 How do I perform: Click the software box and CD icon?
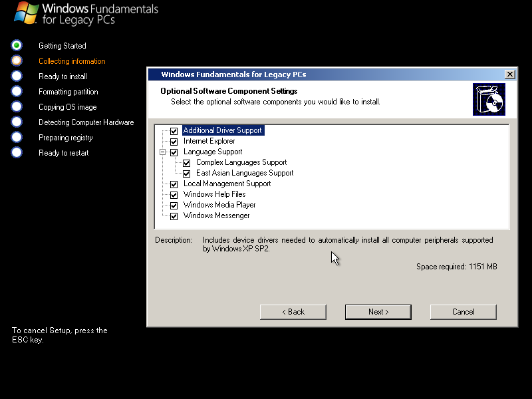coord(489,99)
